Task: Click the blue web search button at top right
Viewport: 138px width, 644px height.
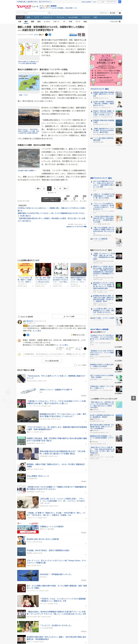Action: tap(120, 2)
